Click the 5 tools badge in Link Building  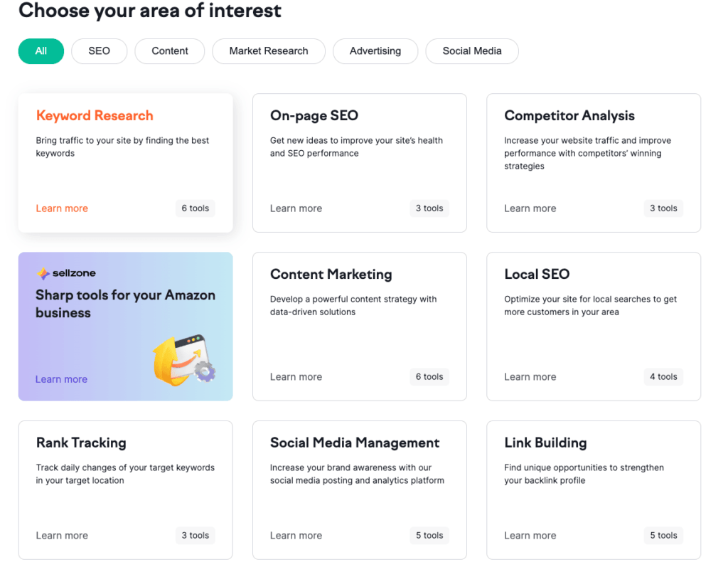(663, 536)
